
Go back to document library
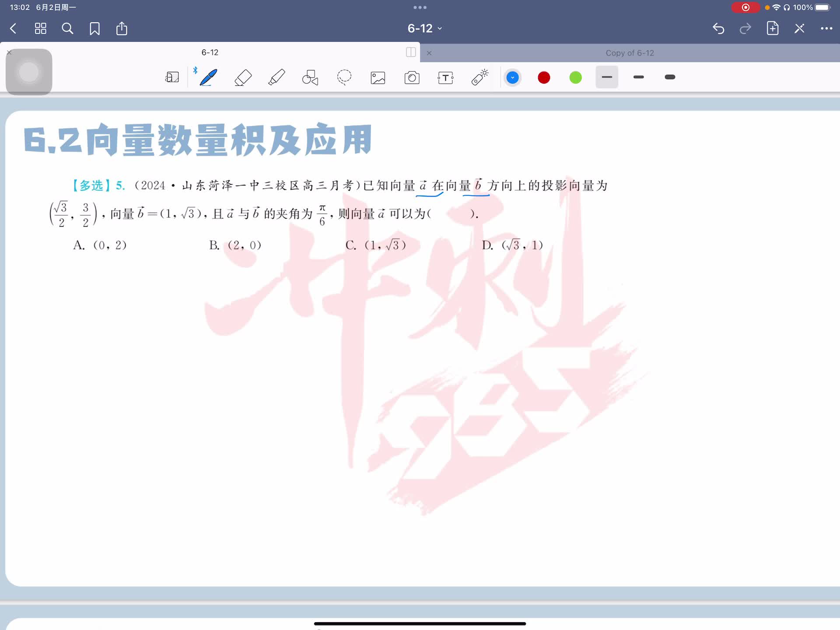[x=13, y=29]
